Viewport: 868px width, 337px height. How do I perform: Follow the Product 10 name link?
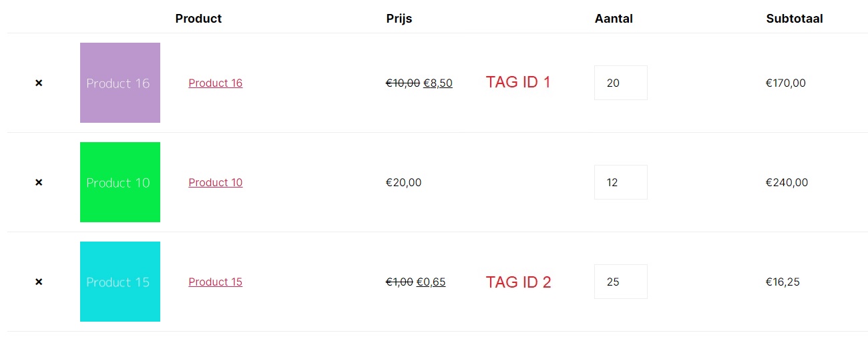point(215,182)
